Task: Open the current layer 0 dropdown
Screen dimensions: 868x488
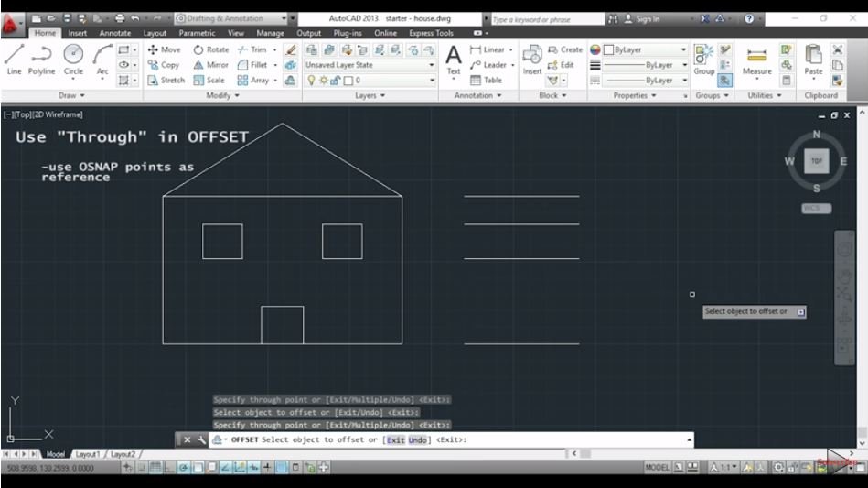Action: point(370,81)
